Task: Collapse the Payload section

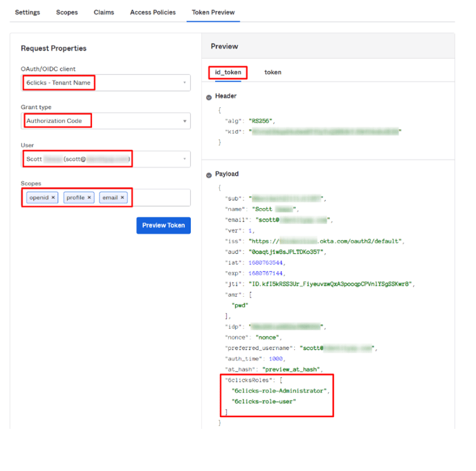Action: pyautogui.click(x=209, y=175)
